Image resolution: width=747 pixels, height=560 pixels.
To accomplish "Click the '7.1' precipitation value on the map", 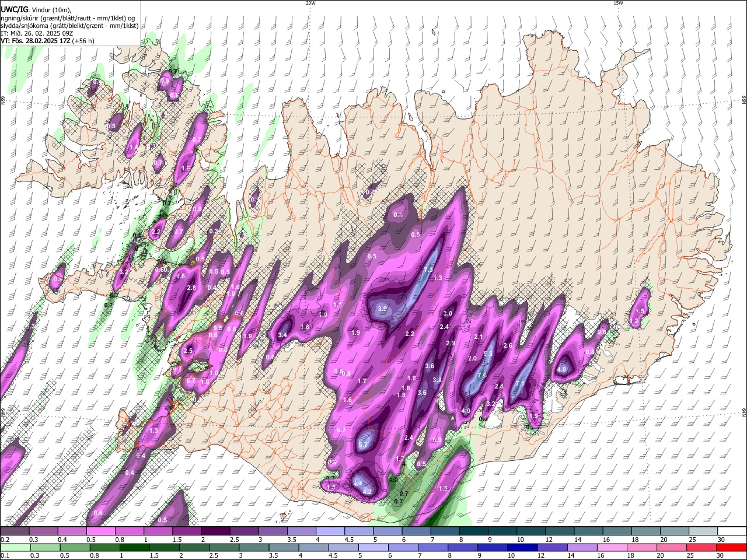I will point(521,383).
